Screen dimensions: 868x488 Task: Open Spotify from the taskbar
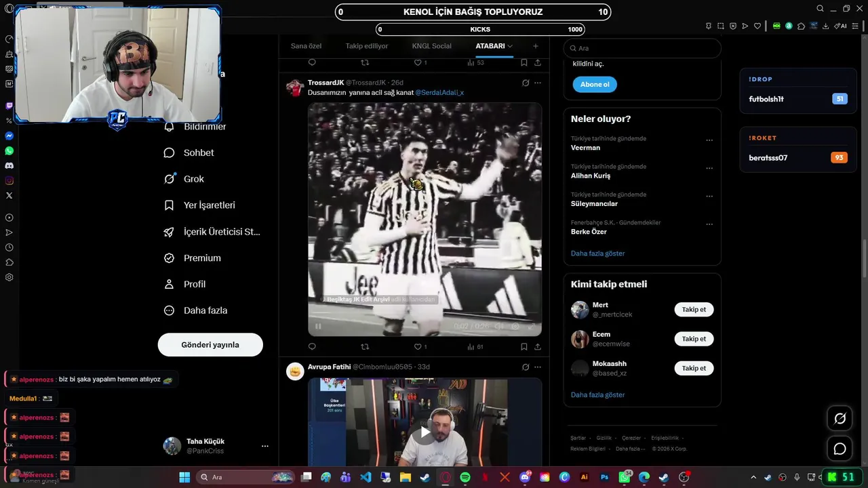465,477
